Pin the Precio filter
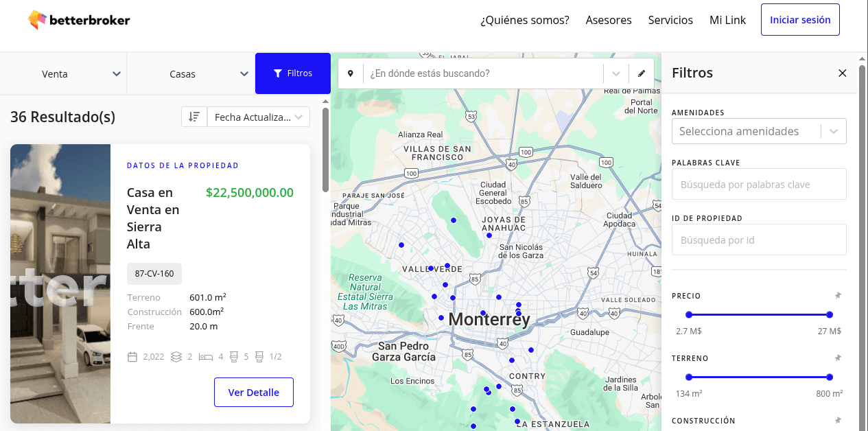 tap(837, 296)
